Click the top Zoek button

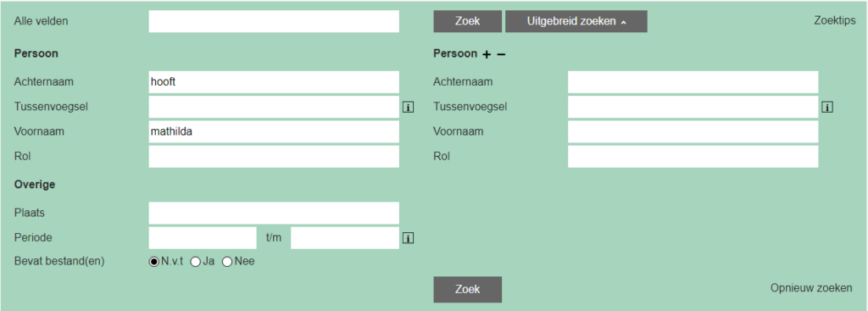(x=467, y=21)
